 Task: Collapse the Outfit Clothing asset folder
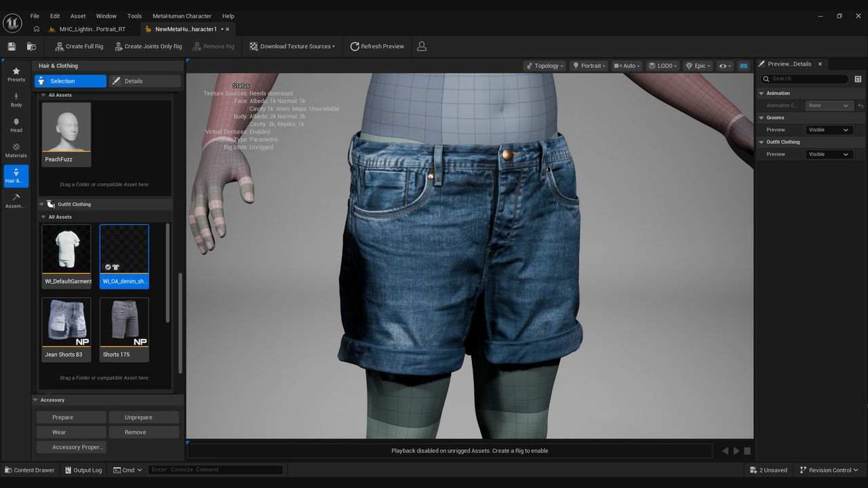click(x=41, y=204)
